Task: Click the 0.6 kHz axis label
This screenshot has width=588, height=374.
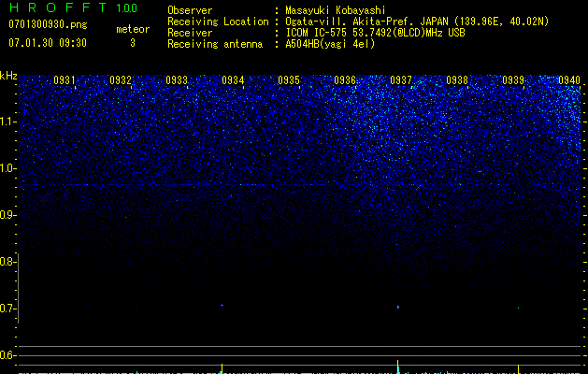Action: pyautogui.click(x=8, y=355)
